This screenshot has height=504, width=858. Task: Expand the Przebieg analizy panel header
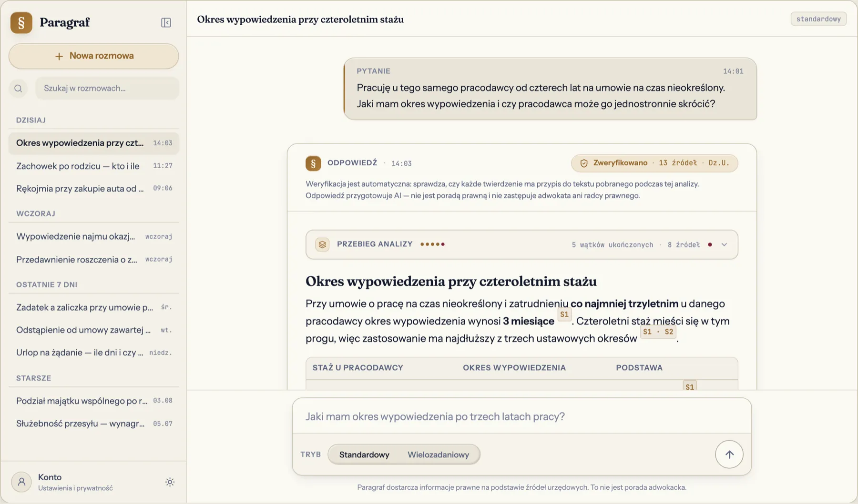521,244
